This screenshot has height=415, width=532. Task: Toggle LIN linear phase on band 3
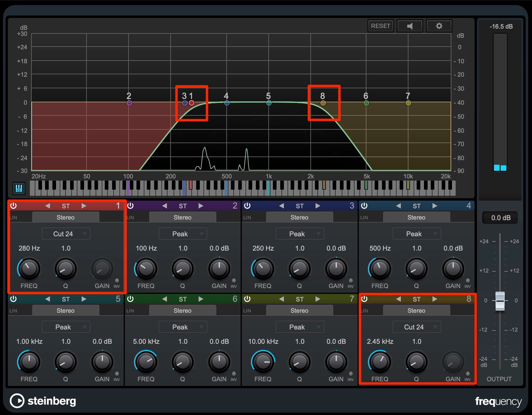tap(247, 218)
